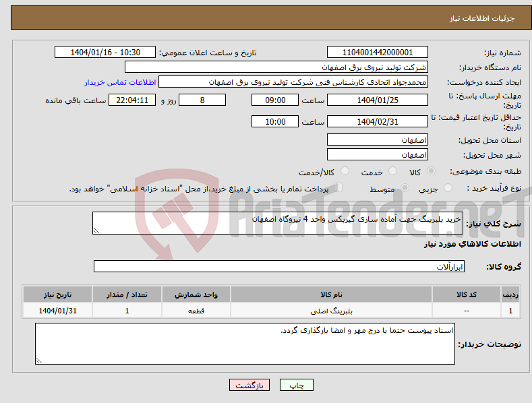Click the remaining time field 22:04:11
The image size is (532, 403).
point(132,100)
